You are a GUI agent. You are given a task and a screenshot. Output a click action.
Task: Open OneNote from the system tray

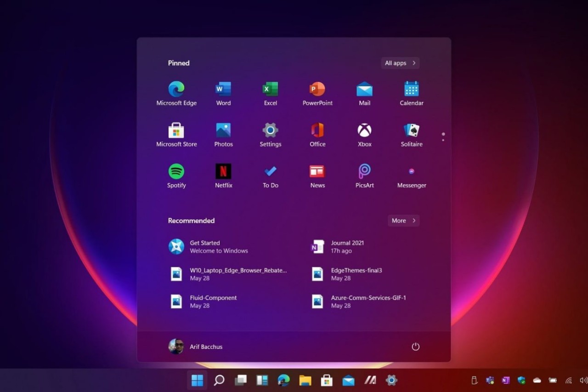pyautogui.click(x=506, y=381)
